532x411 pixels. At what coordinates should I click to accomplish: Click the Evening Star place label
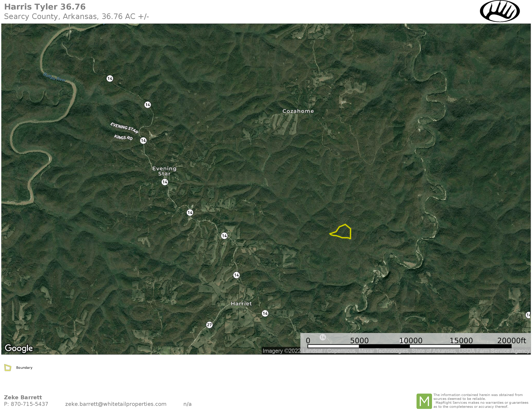(164, 171)
